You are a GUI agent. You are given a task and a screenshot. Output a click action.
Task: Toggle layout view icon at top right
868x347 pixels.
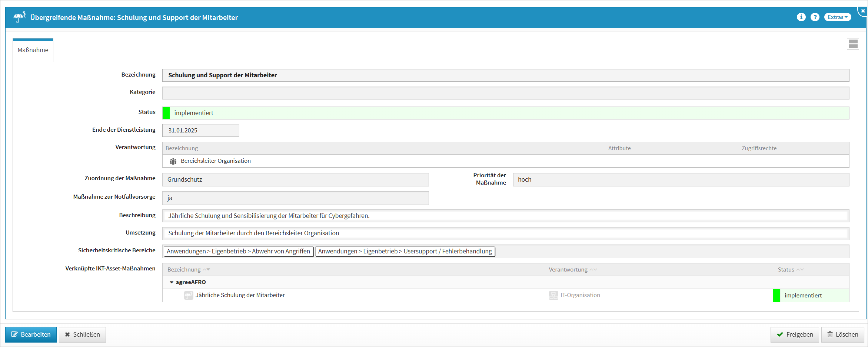pyautogui.click(x=853, y=44)
